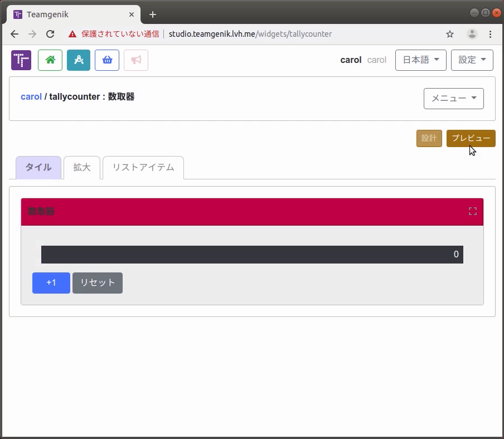
Task: Click the bold carol username in header
Action: (351, 60)
